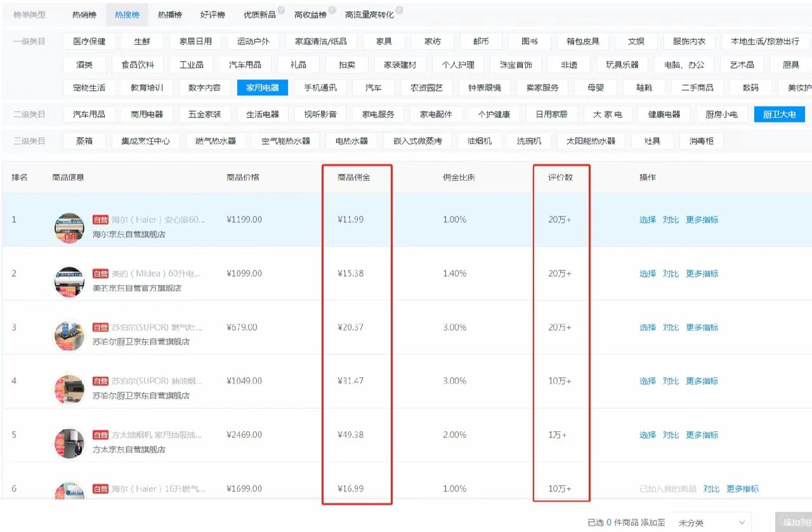Viewport: 812px width, 532px height.
Task: Pick the 本地生活/旅游出行 category
Action: (x=765, y=41)
